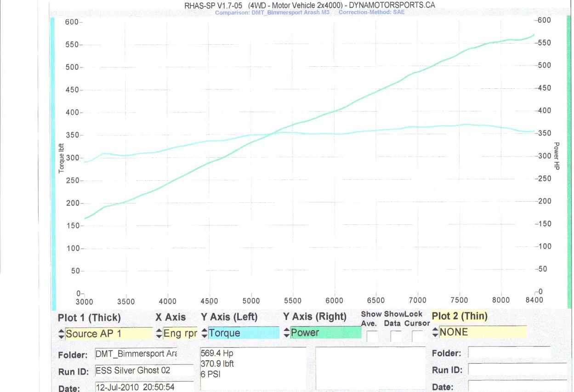
Task: Click the Plot 1 Date field
Action: (x=144, y=387)
